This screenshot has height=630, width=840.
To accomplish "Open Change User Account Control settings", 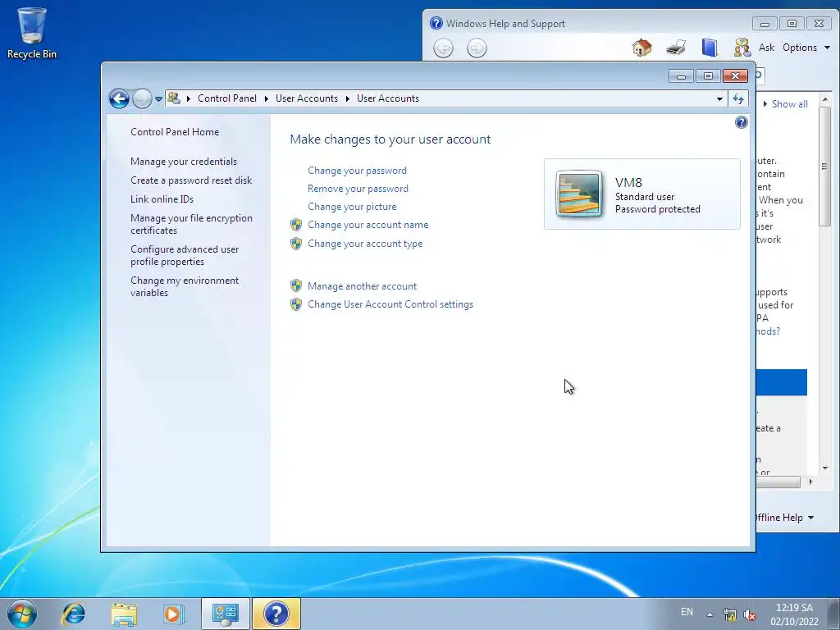I will (390, 304).
